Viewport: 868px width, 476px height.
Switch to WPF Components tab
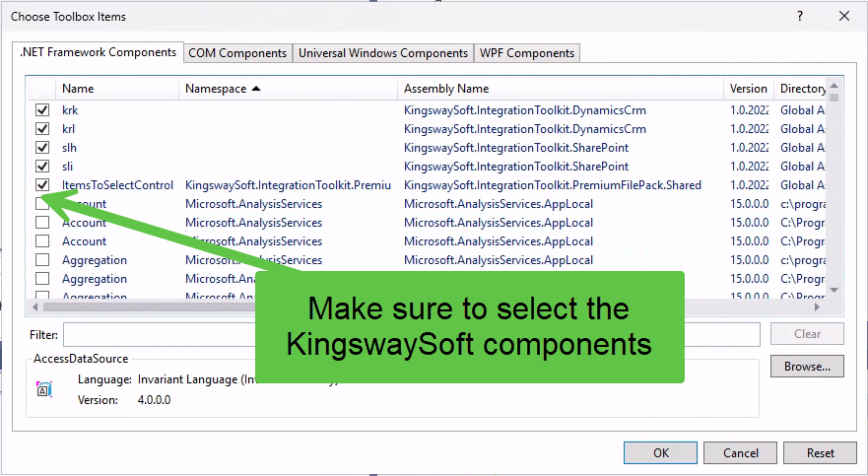pos(527,53)
